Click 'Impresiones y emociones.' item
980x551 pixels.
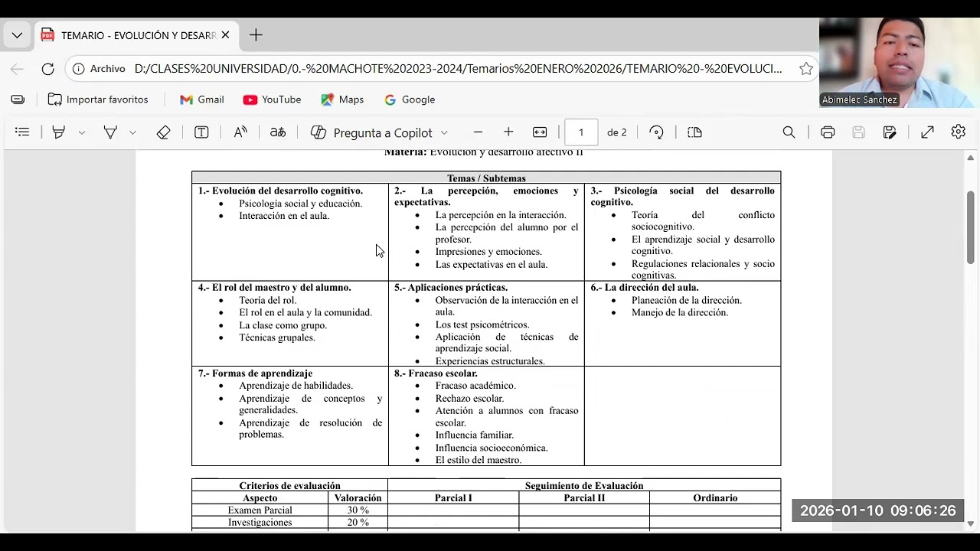point(488,252)
